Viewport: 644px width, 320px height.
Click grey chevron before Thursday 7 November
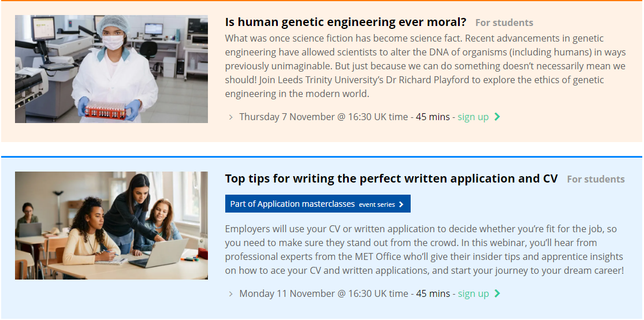pyautogui.click(x=231, y=117)
